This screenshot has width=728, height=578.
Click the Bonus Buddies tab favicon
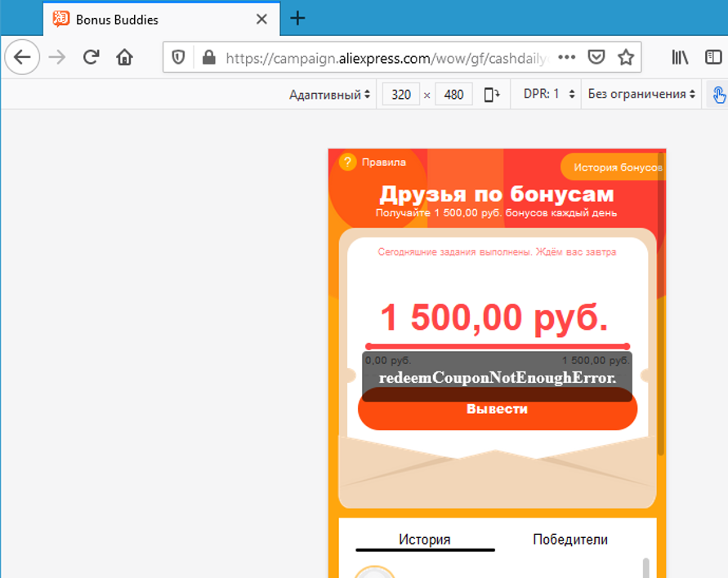[60, 19]
